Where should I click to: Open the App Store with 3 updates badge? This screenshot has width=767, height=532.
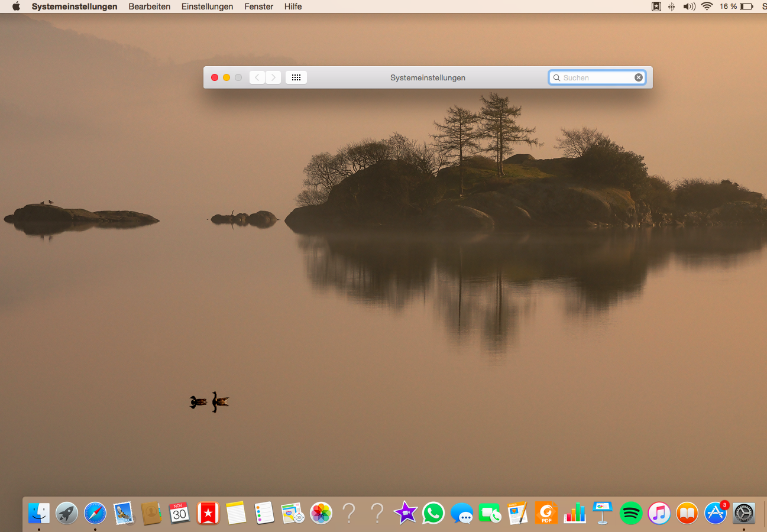[x=716, y=512]
